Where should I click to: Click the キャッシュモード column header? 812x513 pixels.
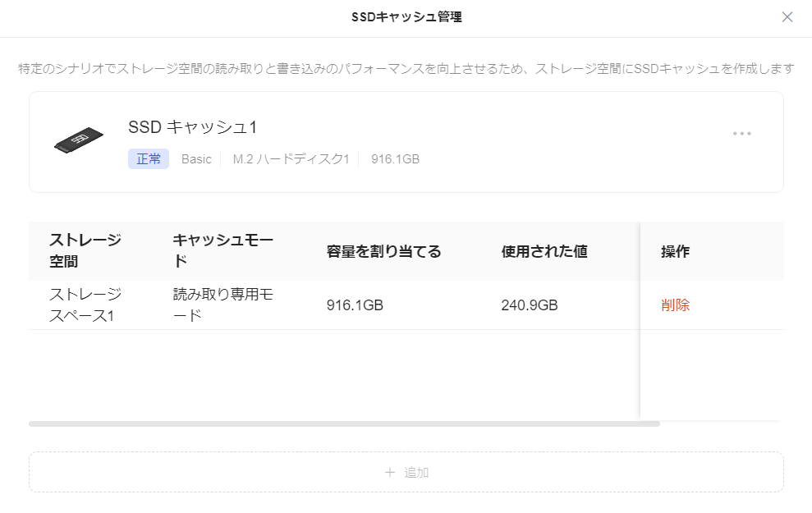222,250
